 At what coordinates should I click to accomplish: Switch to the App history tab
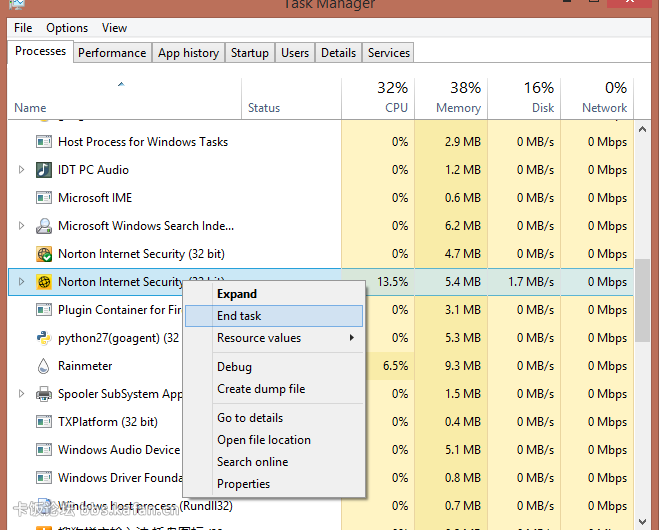pyautogui.click(x=188, y=53)
